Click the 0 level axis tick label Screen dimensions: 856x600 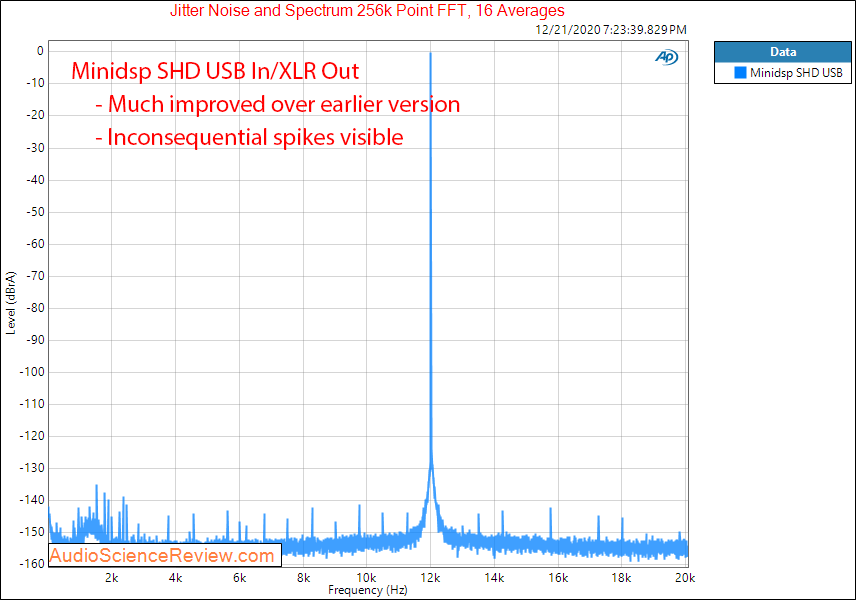40,51
